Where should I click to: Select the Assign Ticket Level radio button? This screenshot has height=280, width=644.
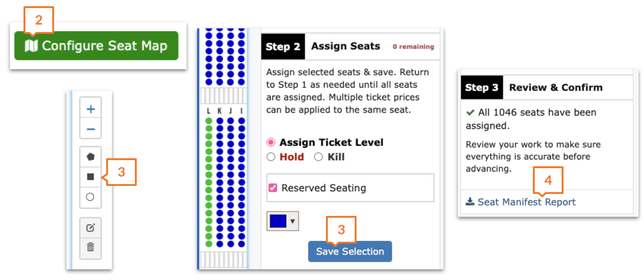coord(271,142)
